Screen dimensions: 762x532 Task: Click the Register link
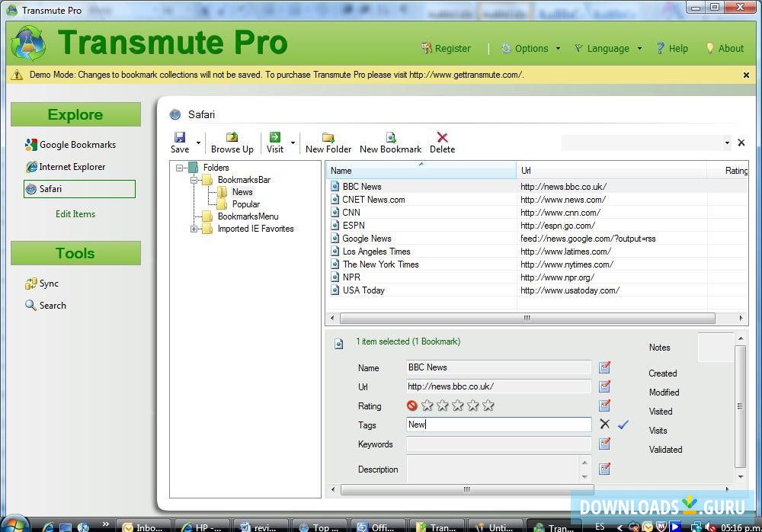tap(447, 48)
